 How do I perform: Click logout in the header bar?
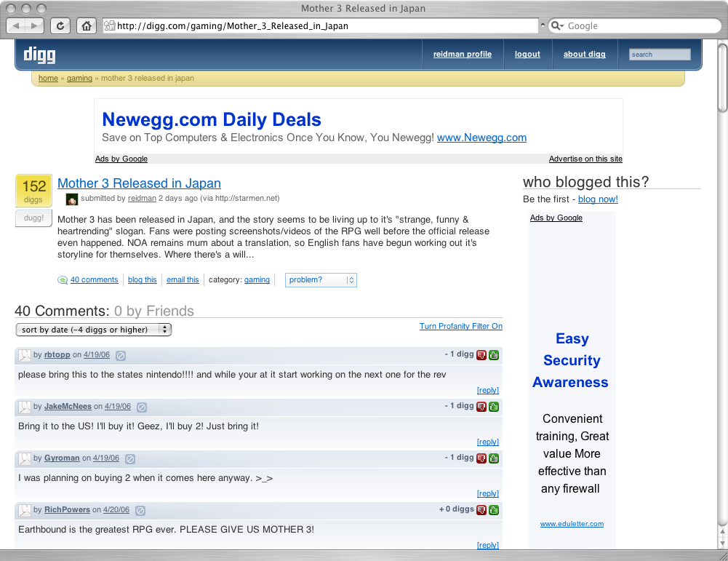[527, 55]
